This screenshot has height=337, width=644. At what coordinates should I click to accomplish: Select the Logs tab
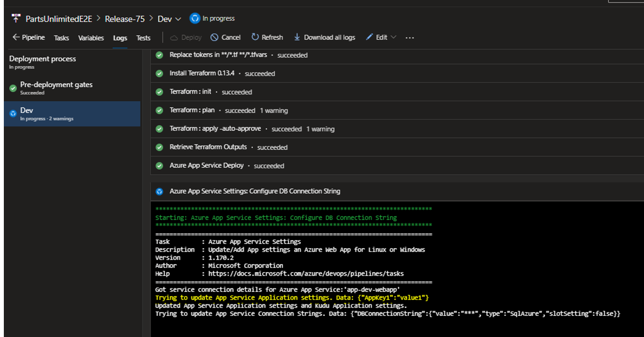tap(120, 38)
